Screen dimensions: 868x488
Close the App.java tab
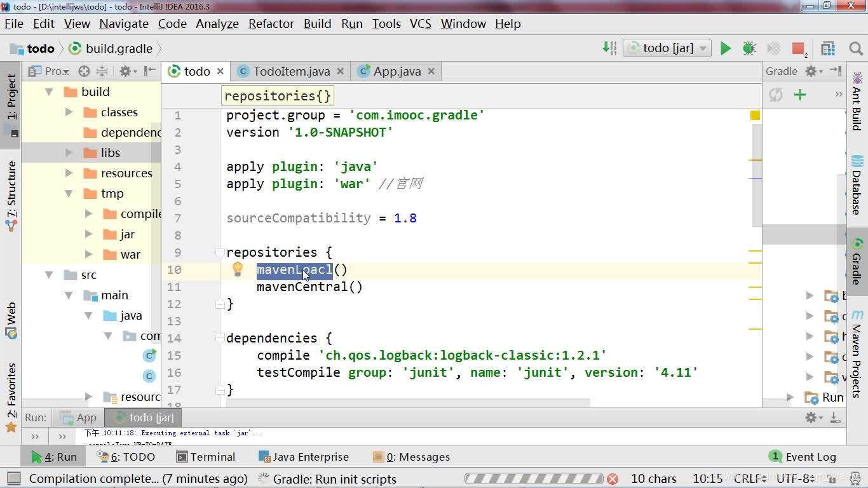point(431,71)
